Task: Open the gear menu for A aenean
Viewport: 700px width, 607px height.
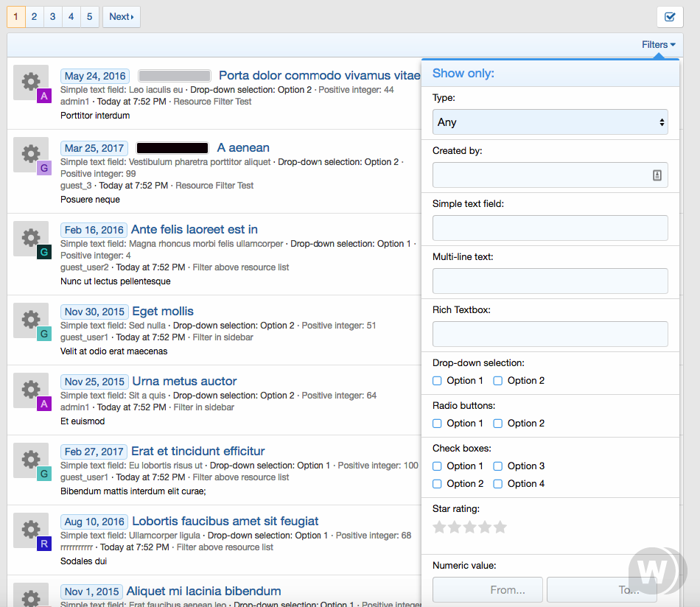Action: (30, 152)
